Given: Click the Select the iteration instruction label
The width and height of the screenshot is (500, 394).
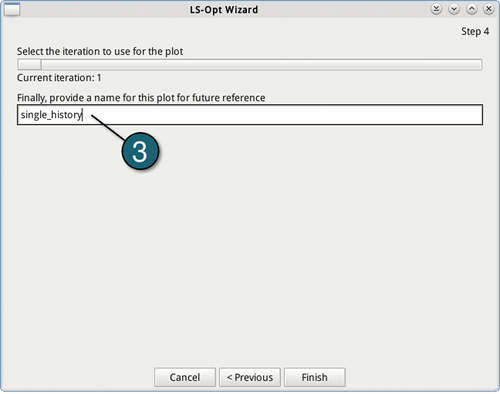Looking at the screenshot, I should 100,51.
